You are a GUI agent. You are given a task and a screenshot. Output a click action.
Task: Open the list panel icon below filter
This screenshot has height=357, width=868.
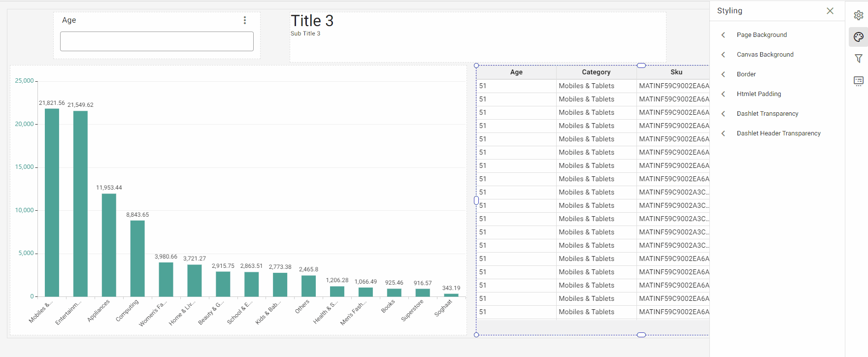[858, 81]
